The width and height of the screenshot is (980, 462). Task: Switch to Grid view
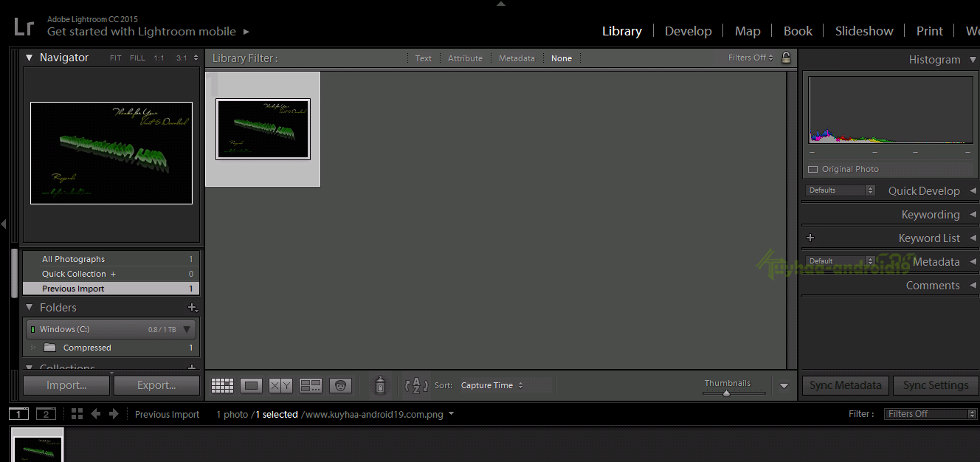[222, 385]
